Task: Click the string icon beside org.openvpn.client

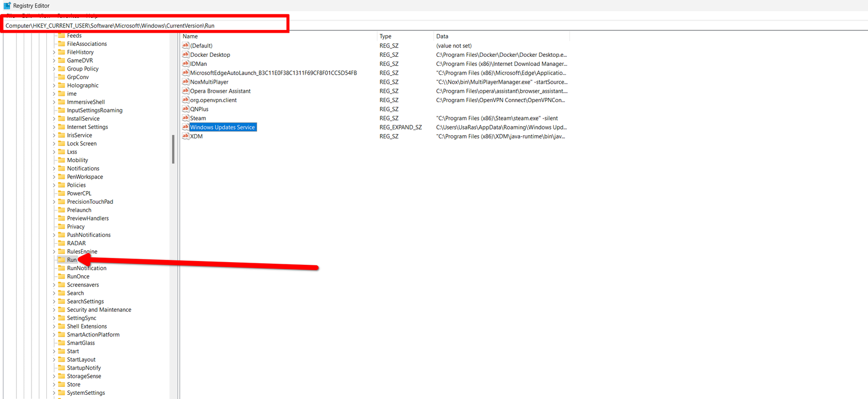Action: pos(185,99)
